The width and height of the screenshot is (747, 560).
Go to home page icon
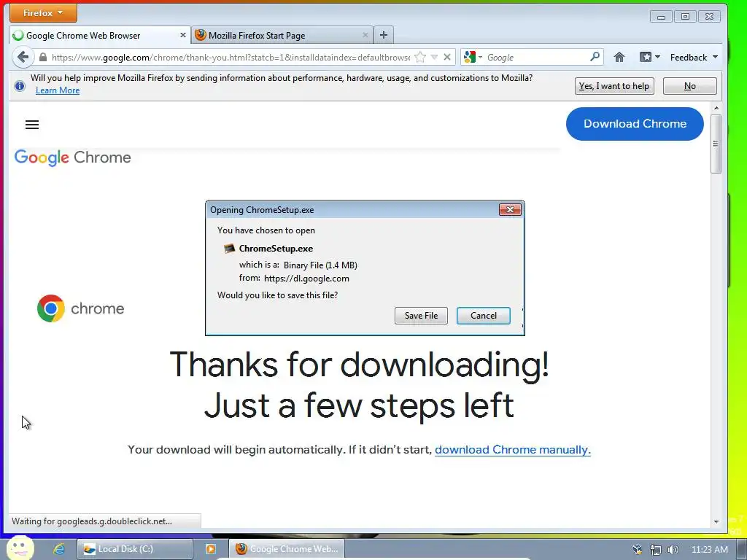619,57
